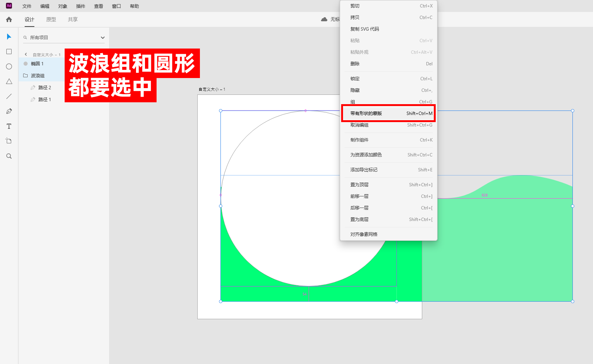Choose 为资源添加颜色 menu entry
593x364 pixels.
click(389, 155)
